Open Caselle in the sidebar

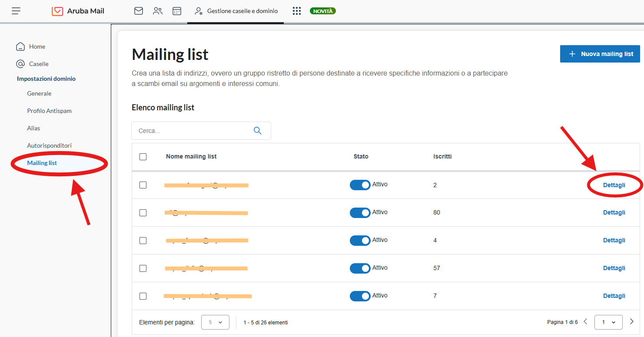pos(32,64)
